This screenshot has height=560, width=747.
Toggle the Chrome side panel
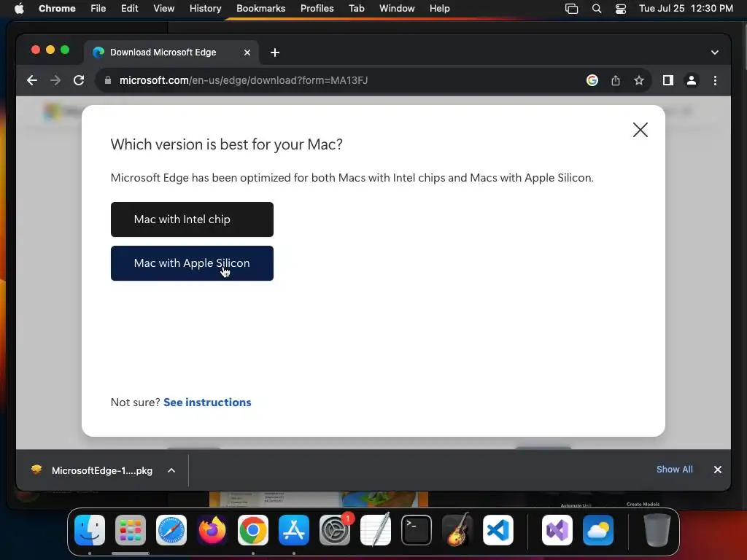point(668,80)
